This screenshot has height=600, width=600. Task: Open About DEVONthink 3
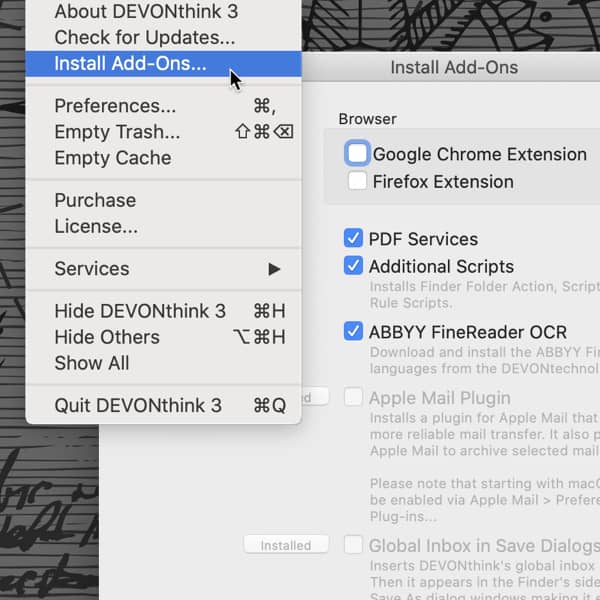point(163,11)
